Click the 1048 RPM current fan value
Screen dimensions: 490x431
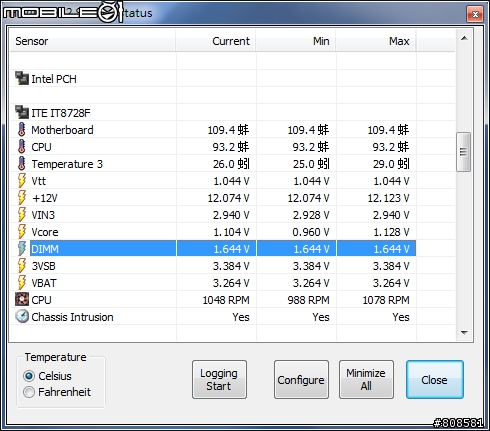(x=226, y=300)
